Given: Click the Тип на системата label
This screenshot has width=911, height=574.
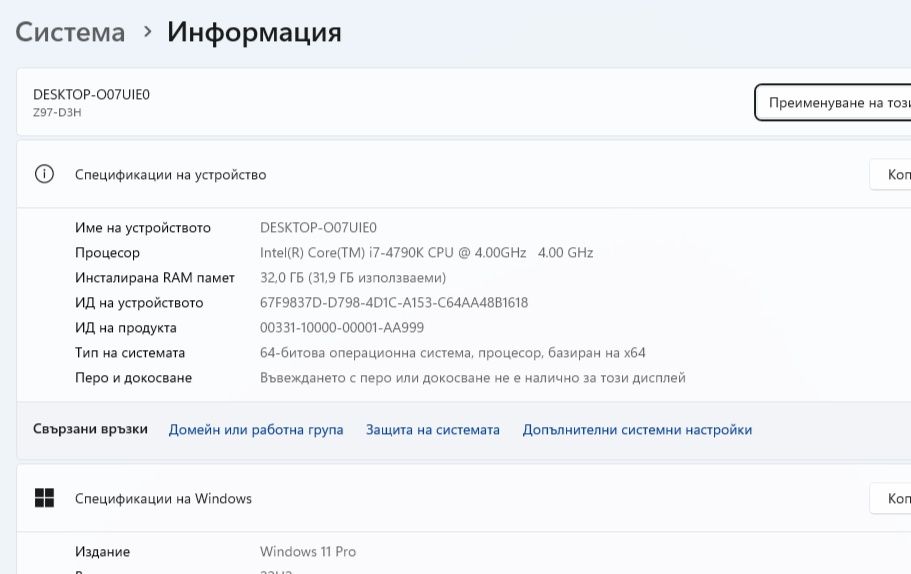Looking at the screenshot, I should pos(130,353).
